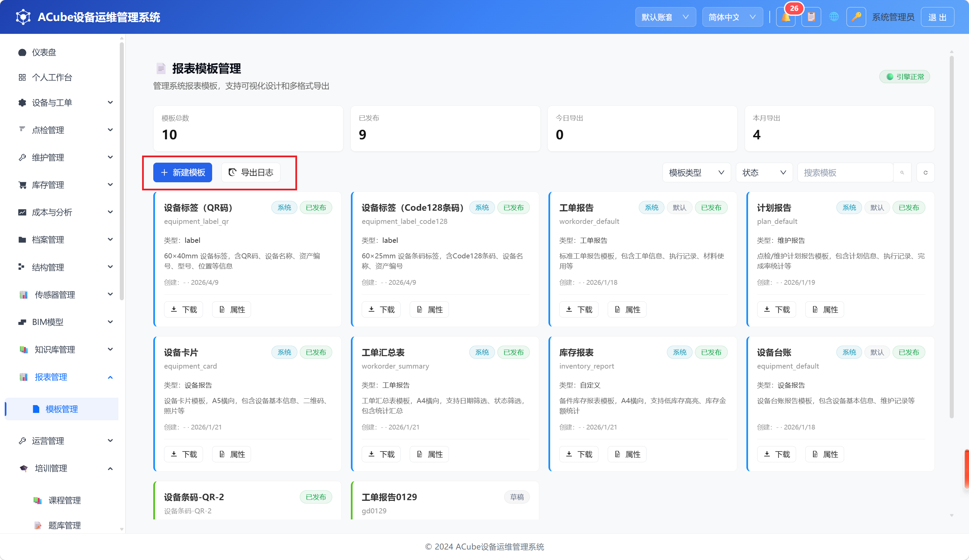Viewport: 969px width, 560px height.
Task: Expand the 设备与工单 menu chevron
Action: coord(110,102)
